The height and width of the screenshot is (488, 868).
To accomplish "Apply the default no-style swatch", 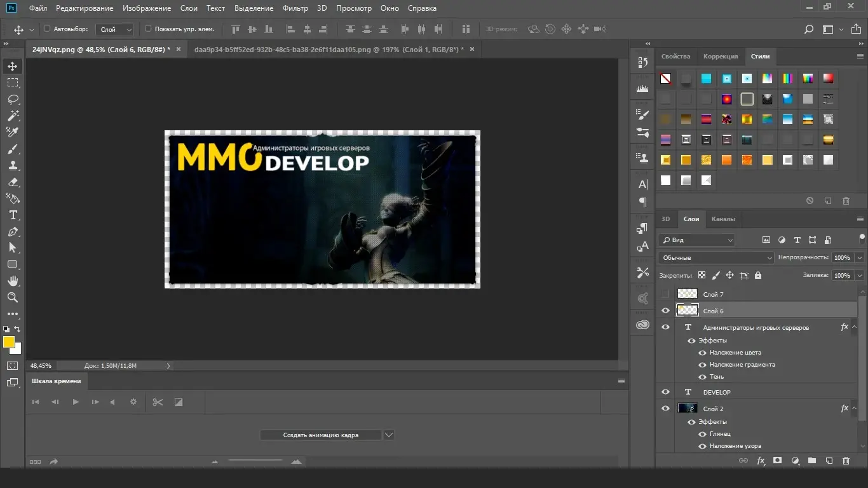I will click(x=665, y=79).
